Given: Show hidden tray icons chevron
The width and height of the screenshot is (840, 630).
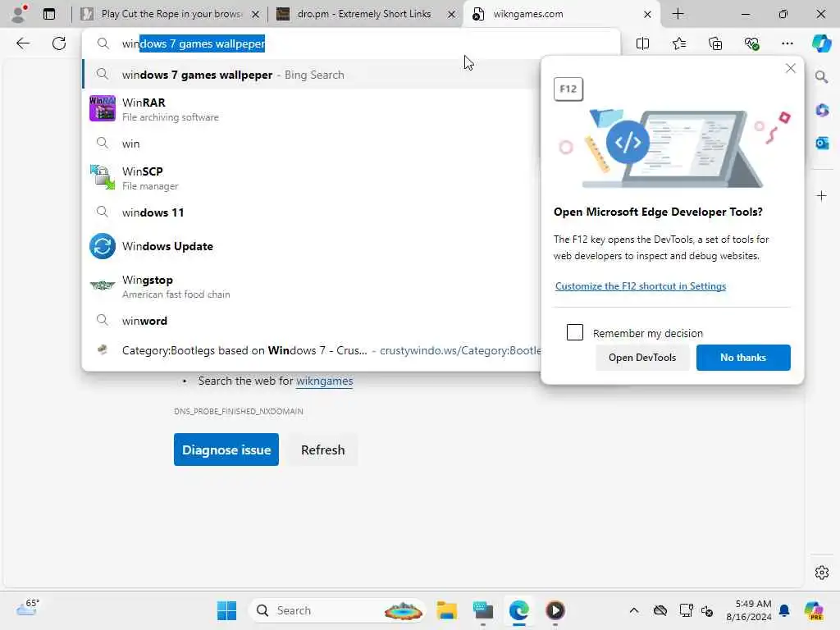Looking at the screenshot, I should [634, 610].
